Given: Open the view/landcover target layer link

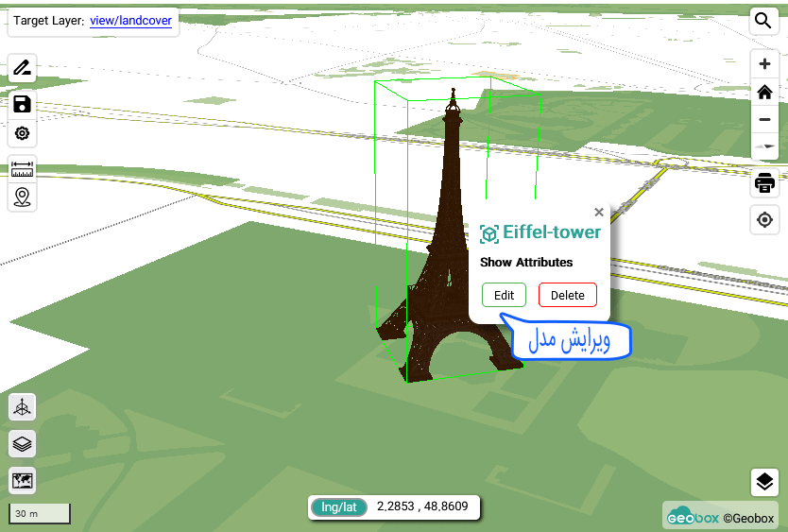Looking at the screenshot, I should [130, 21].
